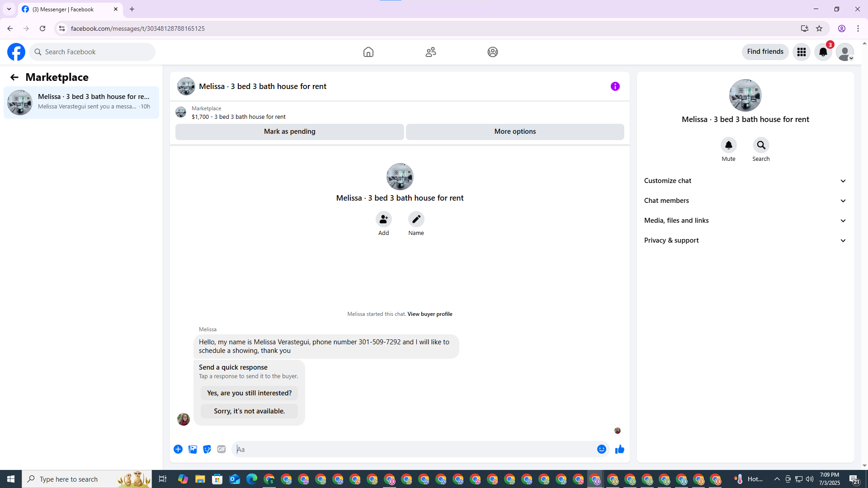Mute this conversation with bell icon

(x=728, y=145)
